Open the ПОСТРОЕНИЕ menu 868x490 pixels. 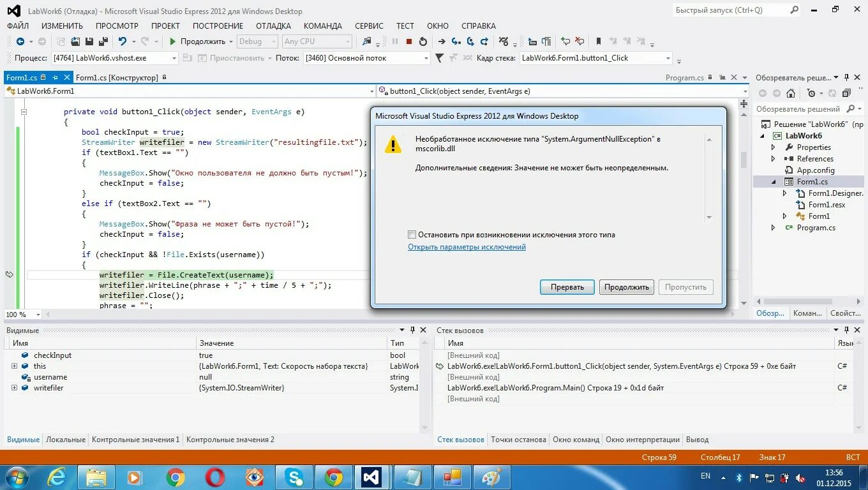pyautogui.click(x=218, y=26)
